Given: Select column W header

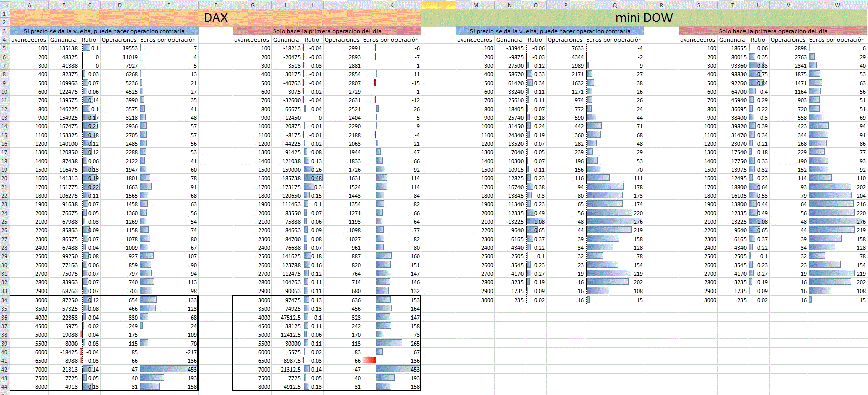Looking at the screenshot, I should [837, 5].
